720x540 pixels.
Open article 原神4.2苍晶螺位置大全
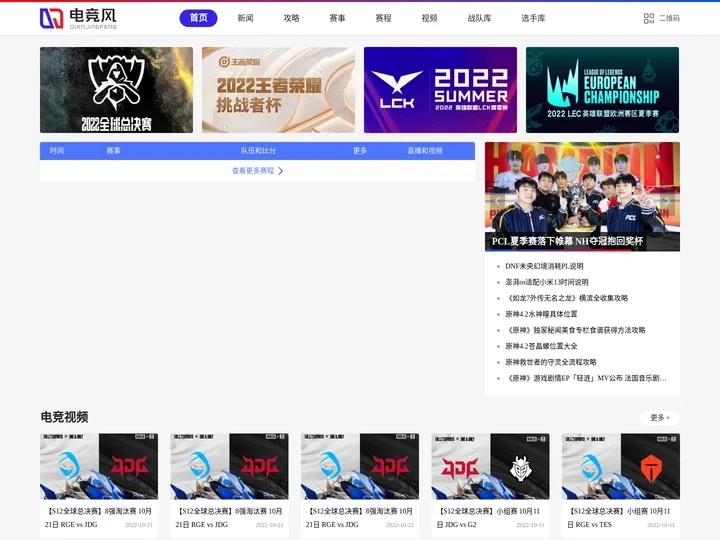click(x=541, y=346)
